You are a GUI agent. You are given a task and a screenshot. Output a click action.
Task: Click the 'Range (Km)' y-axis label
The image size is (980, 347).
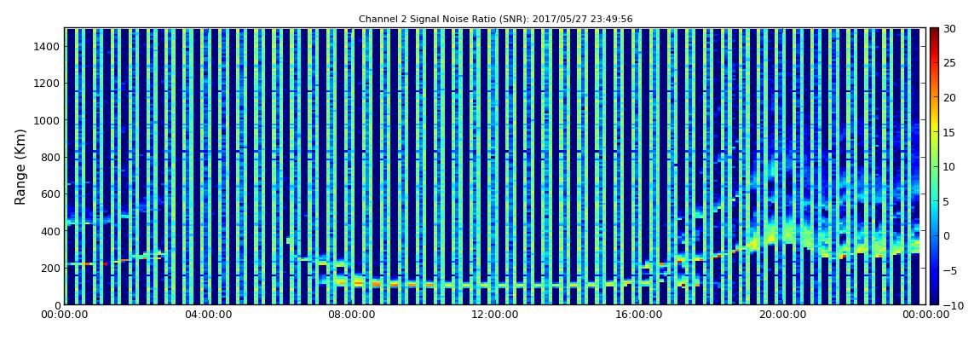point(20,166)
